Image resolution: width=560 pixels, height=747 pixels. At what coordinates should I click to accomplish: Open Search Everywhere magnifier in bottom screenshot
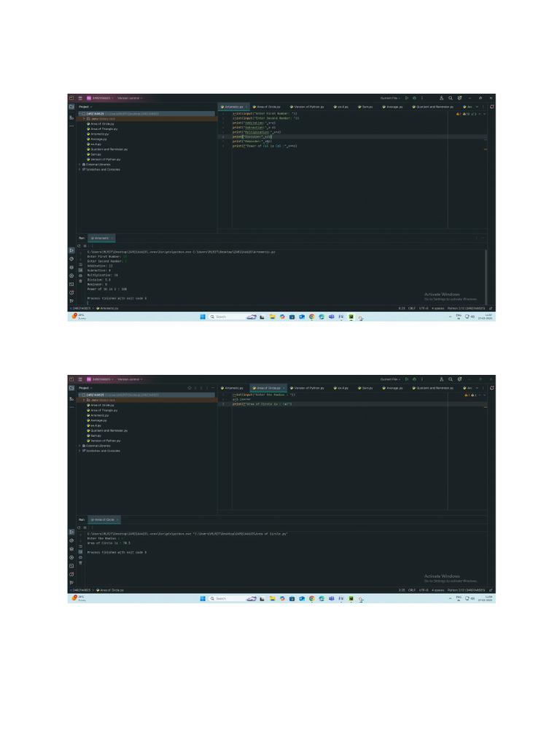(x=451, y=379)
